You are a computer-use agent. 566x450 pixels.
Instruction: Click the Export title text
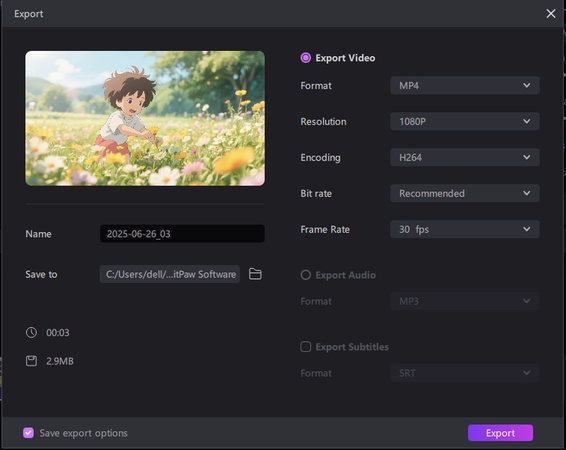point(29,14)
